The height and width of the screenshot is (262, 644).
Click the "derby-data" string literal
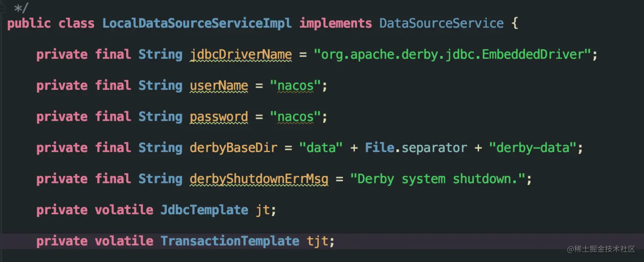coord(532,148)
